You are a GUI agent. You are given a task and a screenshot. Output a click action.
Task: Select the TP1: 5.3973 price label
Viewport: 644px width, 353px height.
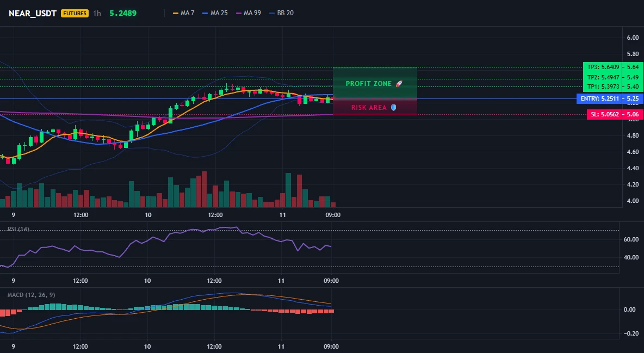click(603, 86)
